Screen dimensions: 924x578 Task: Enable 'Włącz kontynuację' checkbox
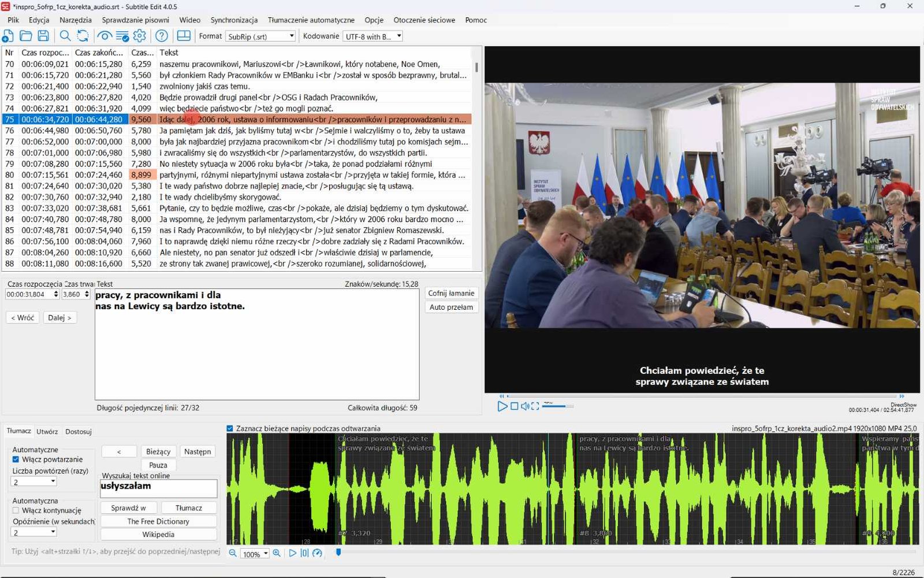[16, 510]
